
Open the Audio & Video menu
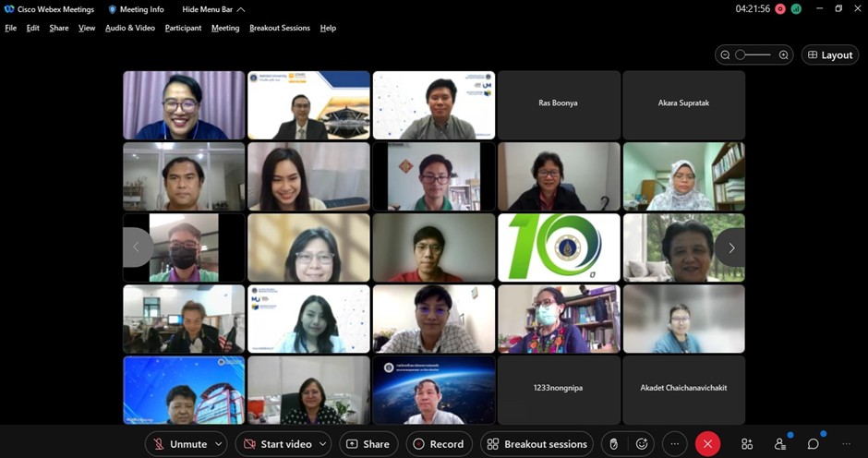click(x=130, y=28)
